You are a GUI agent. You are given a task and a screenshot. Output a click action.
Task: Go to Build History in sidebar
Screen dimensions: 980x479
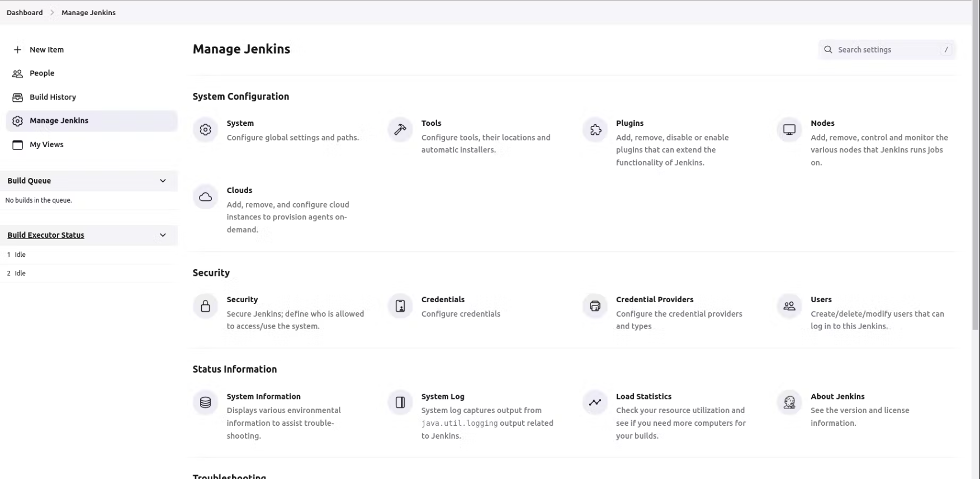click(x=53, y=97)
